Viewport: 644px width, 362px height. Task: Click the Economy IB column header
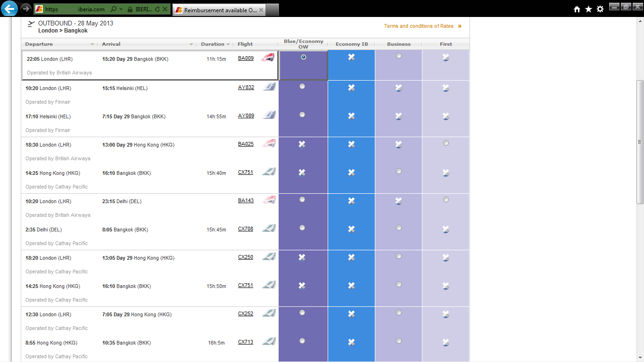click(352, 44)
